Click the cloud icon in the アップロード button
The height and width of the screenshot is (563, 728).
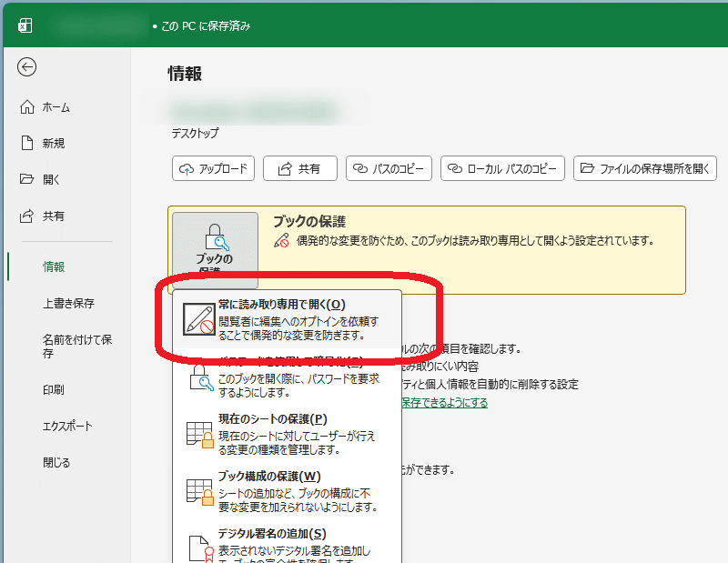tap(187, 169)
